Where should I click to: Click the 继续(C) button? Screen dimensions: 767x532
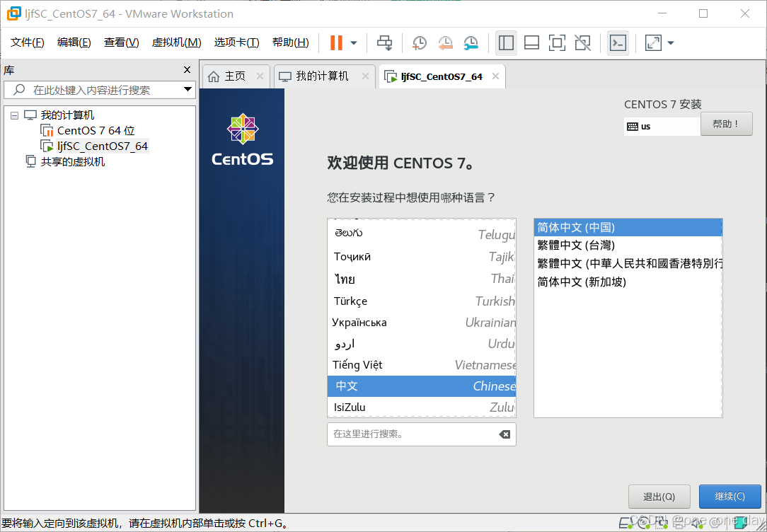(x=729, y=497)
